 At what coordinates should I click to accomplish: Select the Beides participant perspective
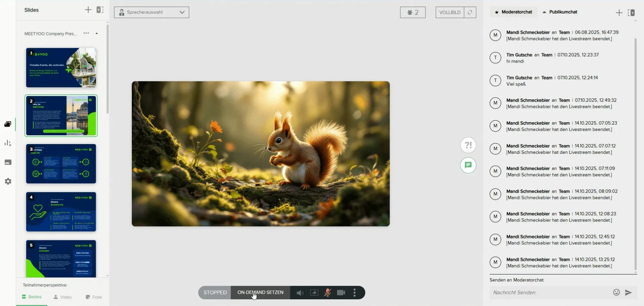pos(32,297)
